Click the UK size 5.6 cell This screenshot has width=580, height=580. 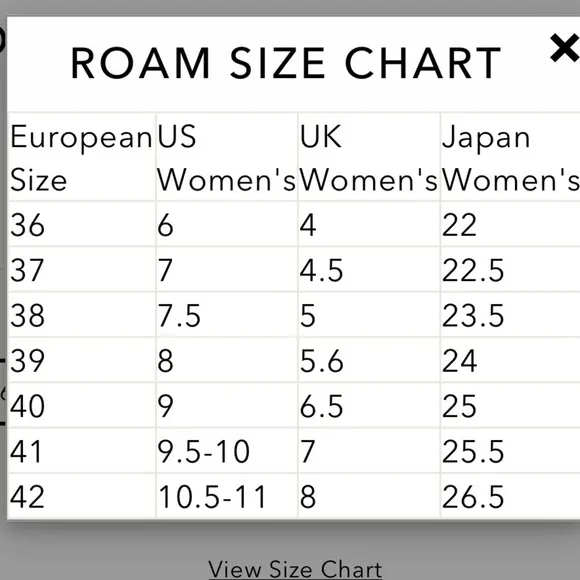pyautogui.click(x=369, y=360)
